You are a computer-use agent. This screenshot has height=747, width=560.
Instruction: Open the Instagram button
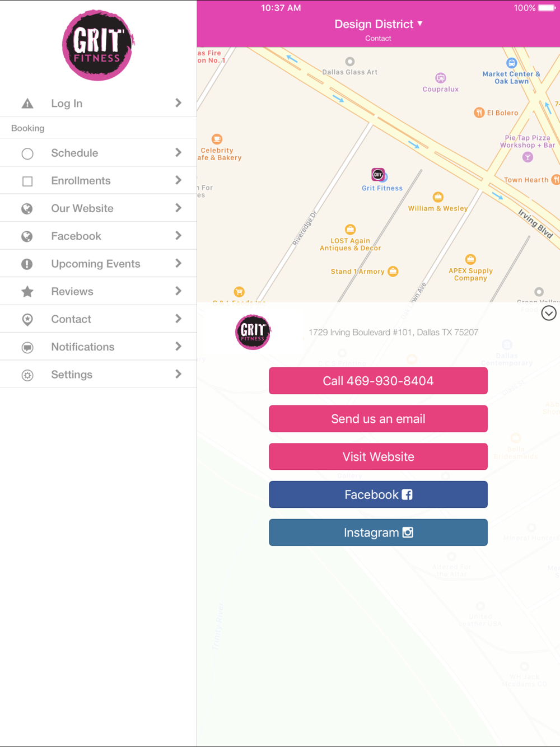pos(378,533)
